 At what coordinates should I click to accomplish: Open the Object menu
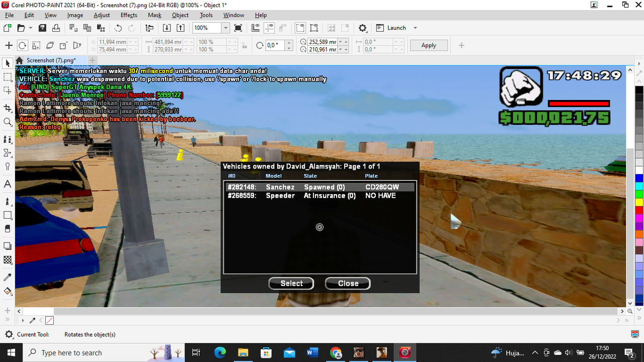point(180,15)
